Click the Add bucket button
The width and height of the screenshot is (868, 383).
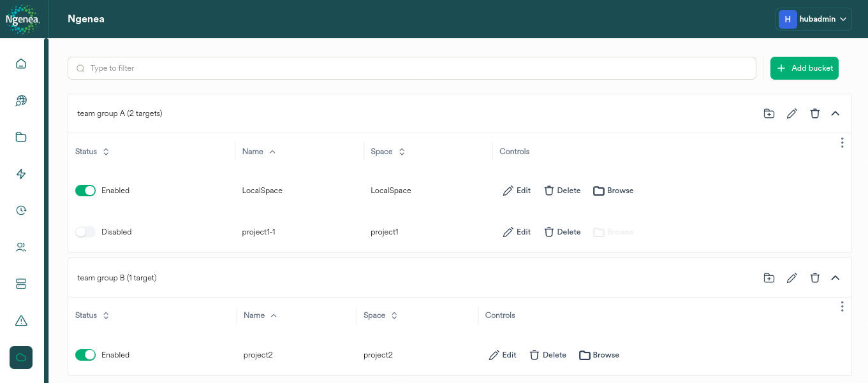(804, 68)
